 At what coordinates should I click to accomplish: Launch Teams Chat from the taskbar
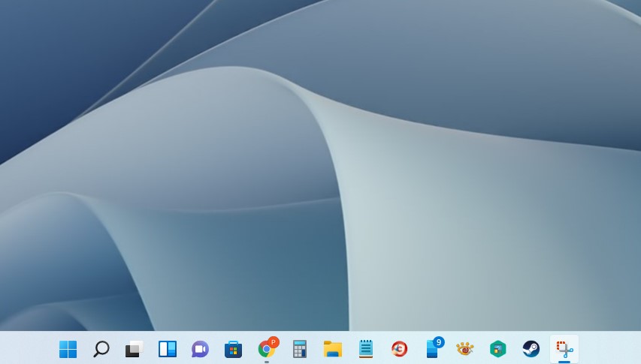(201, 349)
